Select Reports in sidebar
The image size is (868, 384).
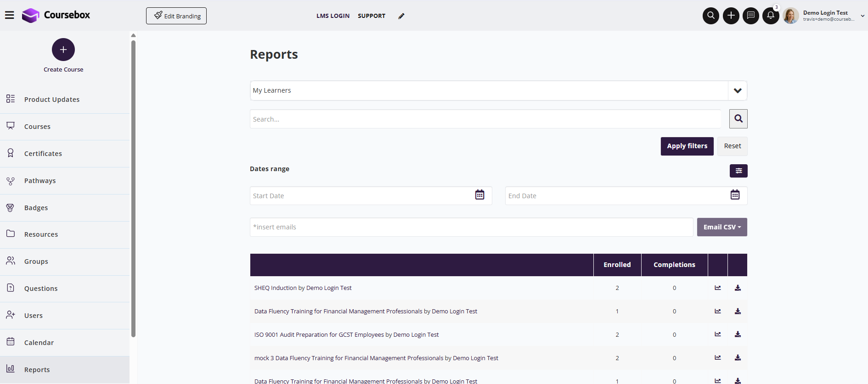pos(65,370)
